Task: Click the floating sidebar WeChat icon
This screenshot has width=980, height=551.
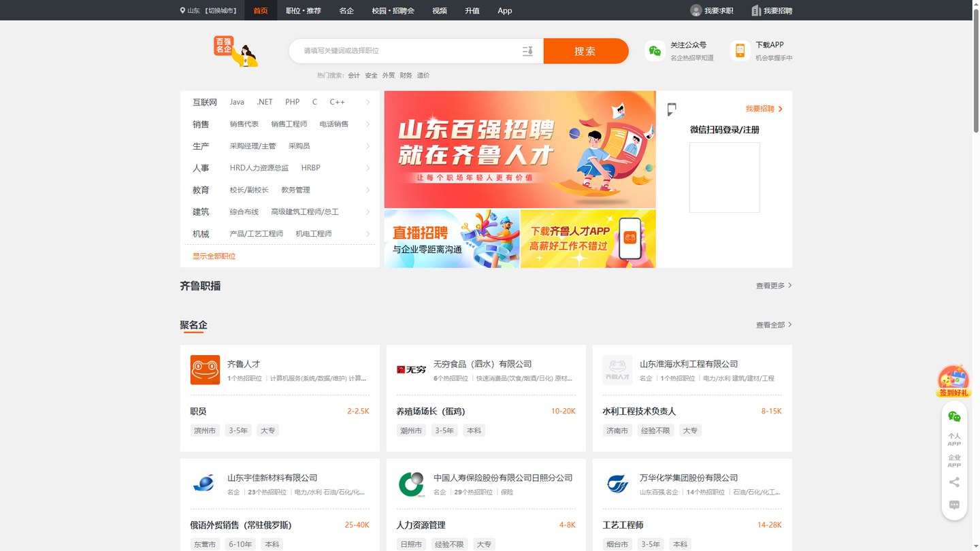Action: pyautogui.click(x=954, y=416)
